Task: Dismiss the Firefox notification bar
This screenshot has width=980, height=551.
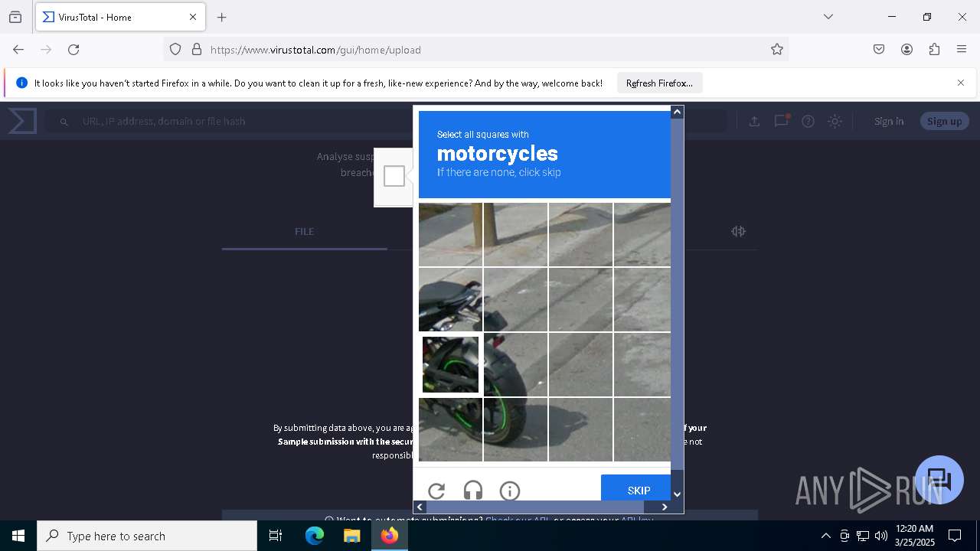Action: click(961, 83)
